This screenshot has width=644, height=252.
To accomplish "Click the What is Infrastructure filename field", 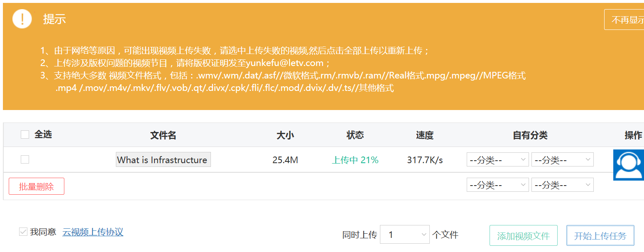I will point(163,160).
